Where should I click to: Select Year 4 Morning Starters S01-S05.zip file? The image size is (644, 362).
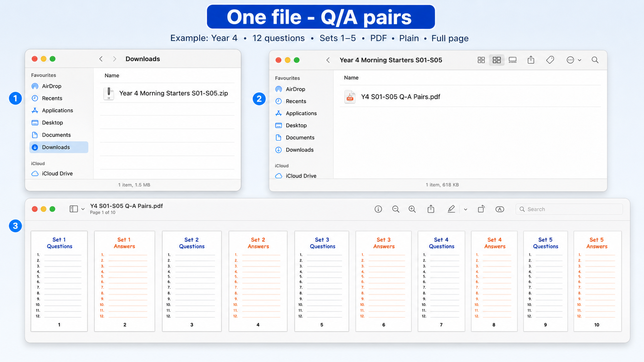[x=167, y=93]
